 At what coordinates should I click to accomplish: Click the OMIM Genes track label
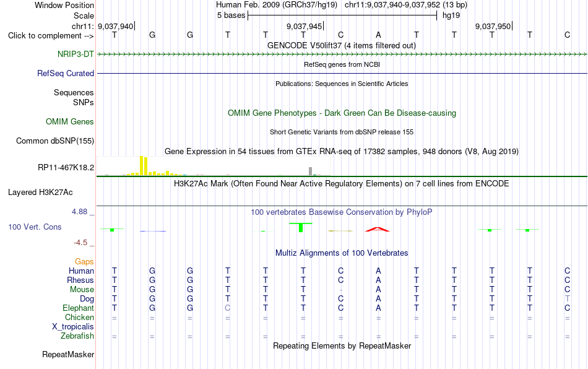[69, 121]
